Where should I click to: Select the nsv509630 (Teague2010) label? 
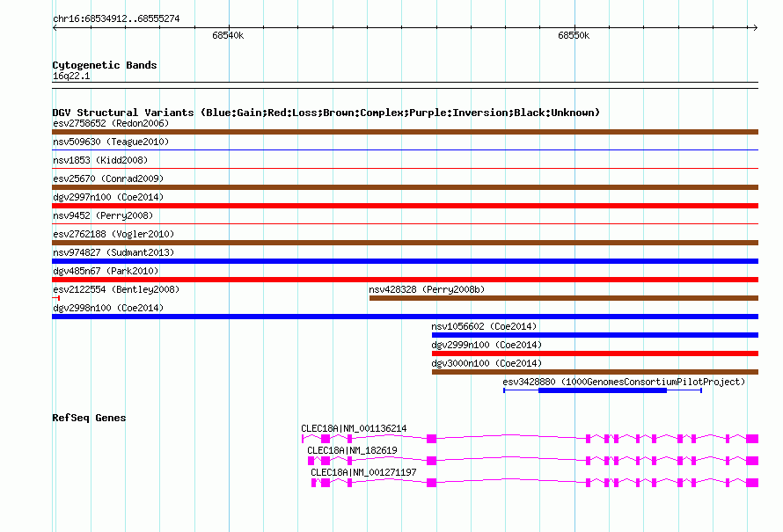[111, 142]
